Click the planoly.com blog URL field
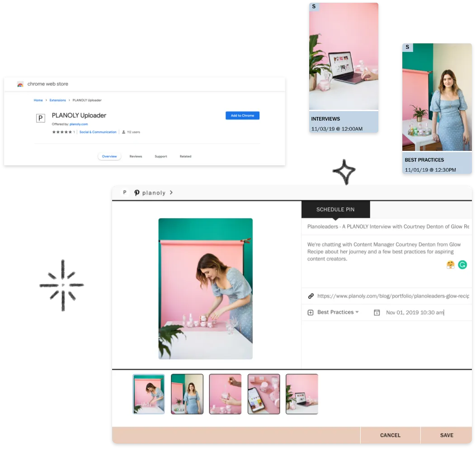The image size is (476, 449). [x=393, y=296]
